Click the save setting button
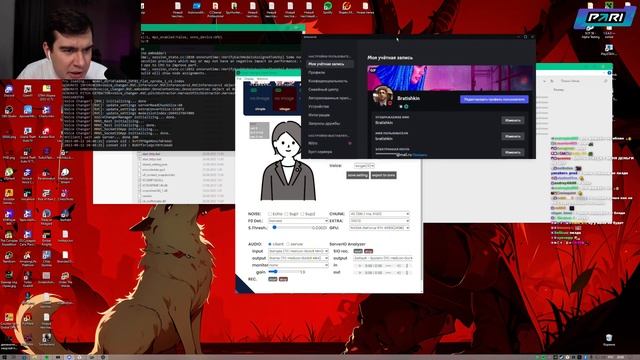This screenshot has height=360, width=640. coord(358,175)
